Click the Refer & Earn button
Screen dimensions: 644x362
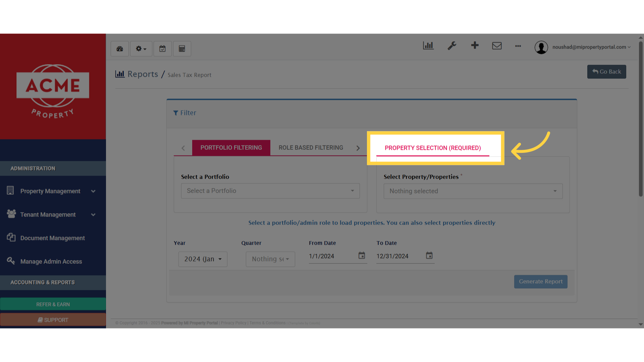[x=53, y=304]
